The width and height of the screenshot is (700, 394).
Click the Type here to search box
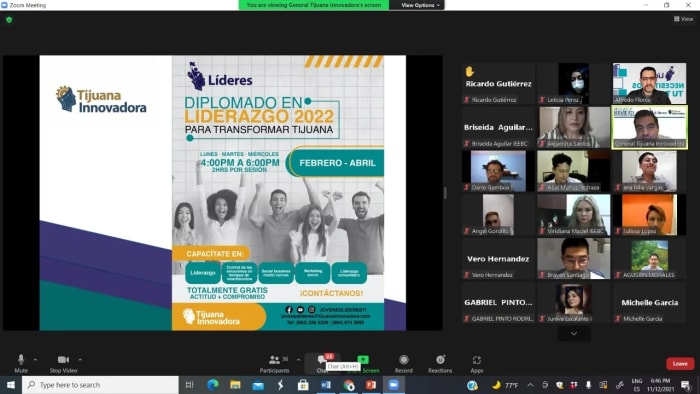100,385
